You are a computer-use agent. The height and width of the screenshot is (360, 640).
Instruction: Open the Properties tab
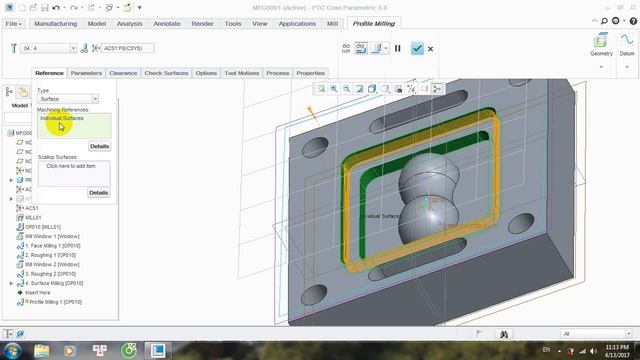click(310, 73)
